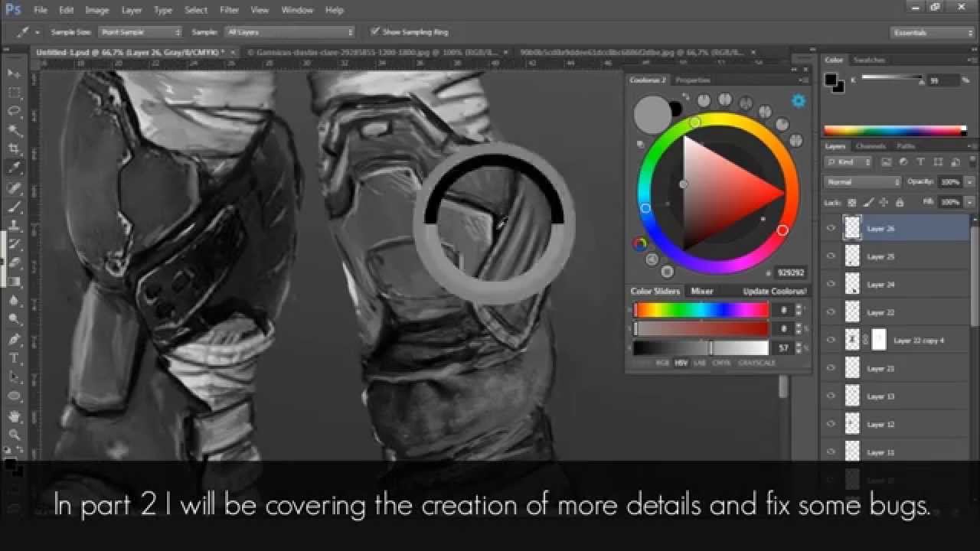This screenshot has height=551, width=980.
Task: Switch to the Channels tab
Action: (x=870, y=145)
